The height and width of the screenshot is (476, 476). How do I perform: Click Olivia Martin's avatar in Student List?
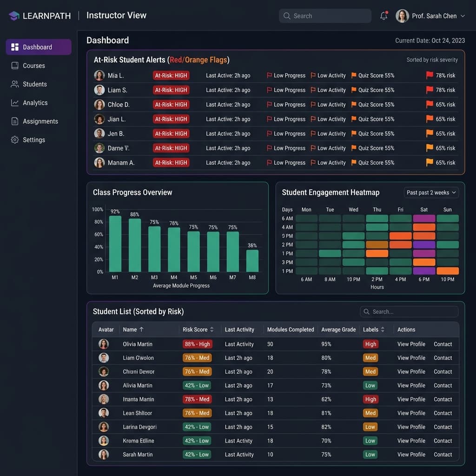[x=104, y=344]
